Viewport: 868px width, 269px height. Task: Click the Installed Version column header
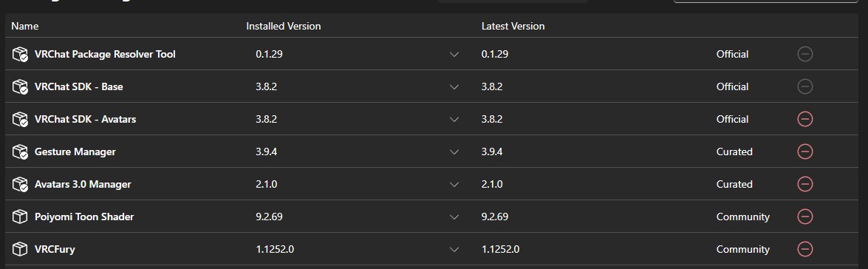[284, 26]
